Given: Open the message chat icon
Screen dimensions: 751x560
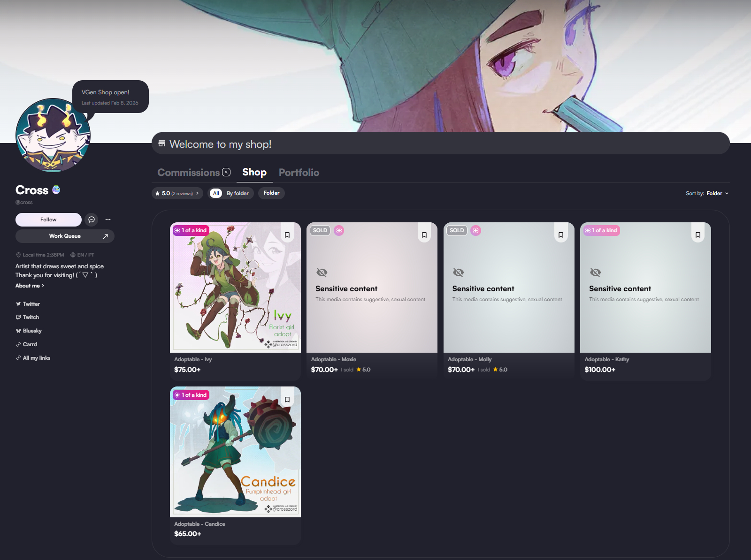Looking at the screenshot, I should 92,219.
